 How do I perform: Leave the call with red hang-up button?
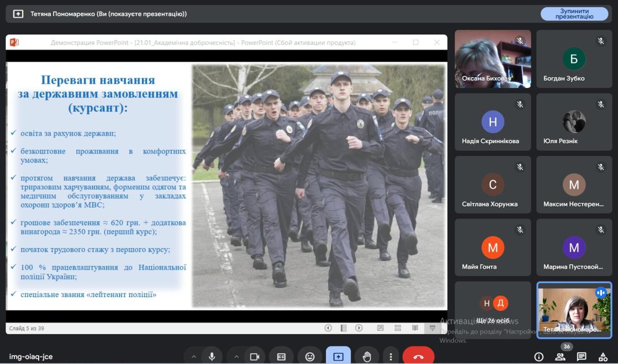pos(418,356)
